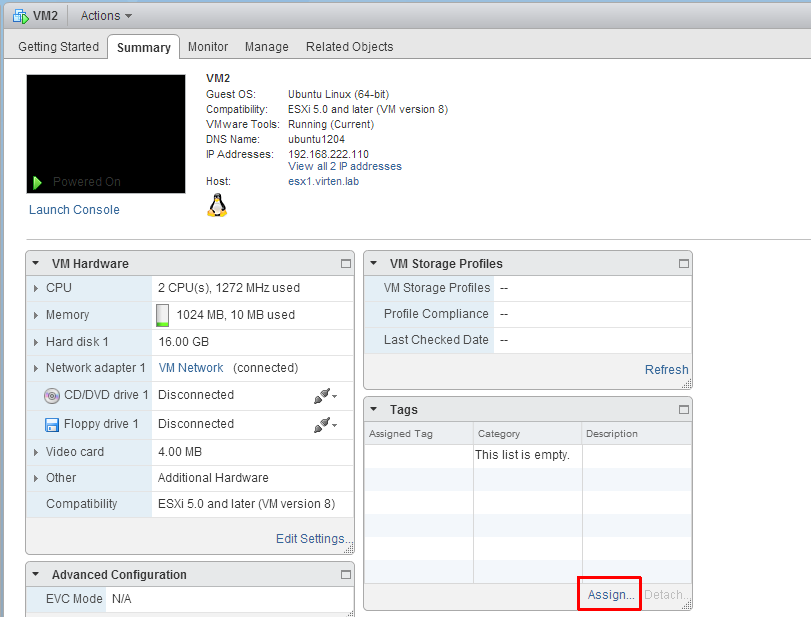Open Floppy drive 1 connection plug menu
This screenshot has width=811, height=617.
[x=325, y=425]
